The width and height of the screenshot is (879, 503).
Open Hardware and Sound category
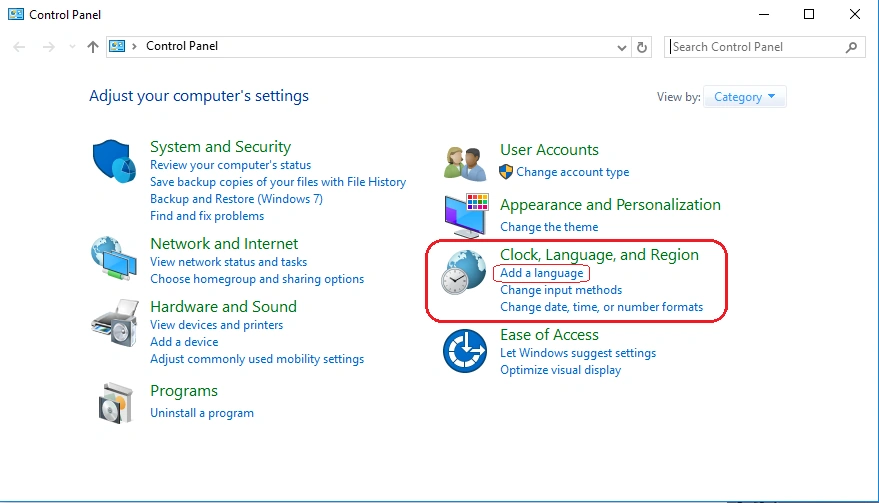pyautogui.click(x=224, y=306)
